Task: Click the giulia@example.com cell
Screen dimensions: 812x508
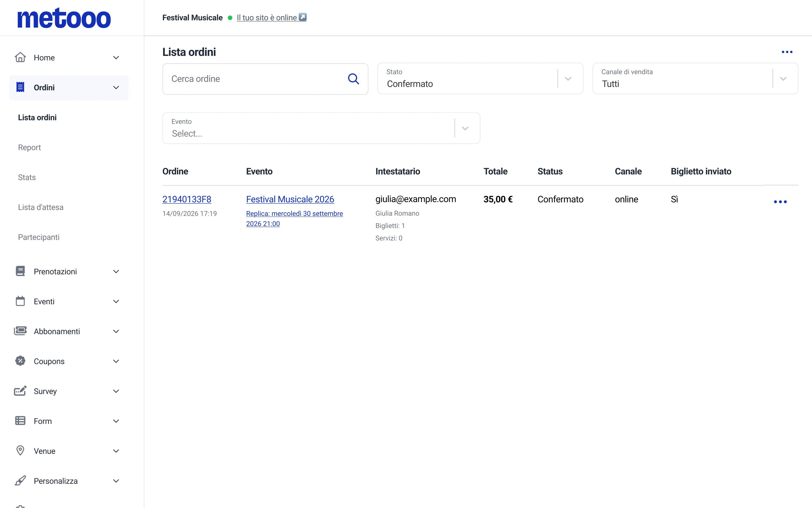Action: [x=416, y=199]
